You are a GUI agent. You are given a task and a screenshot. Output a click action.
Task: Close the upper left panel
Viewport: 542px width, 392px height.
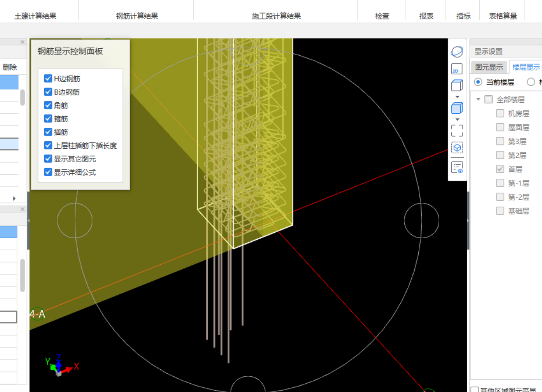tap(22, 42)
